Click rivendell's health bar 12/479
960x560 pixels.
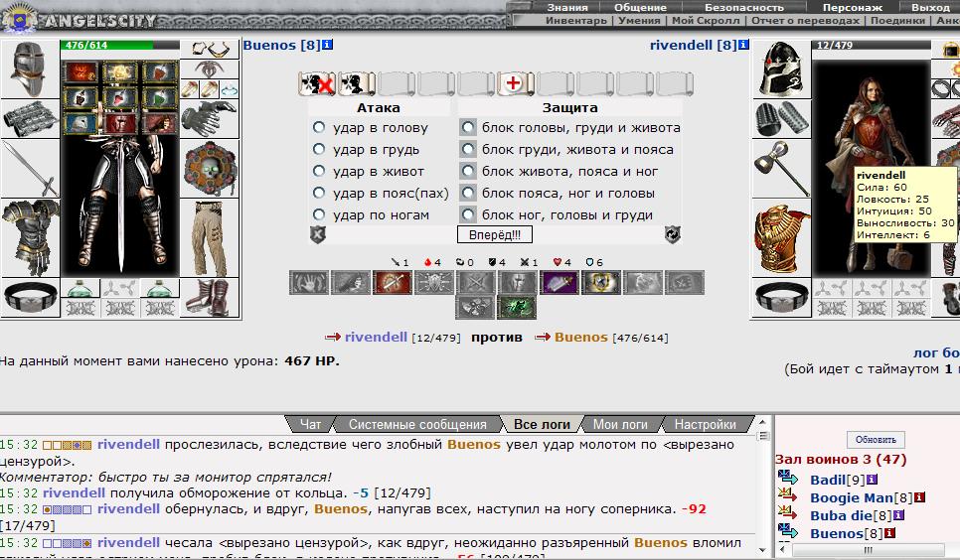click(x=872, y=46)
